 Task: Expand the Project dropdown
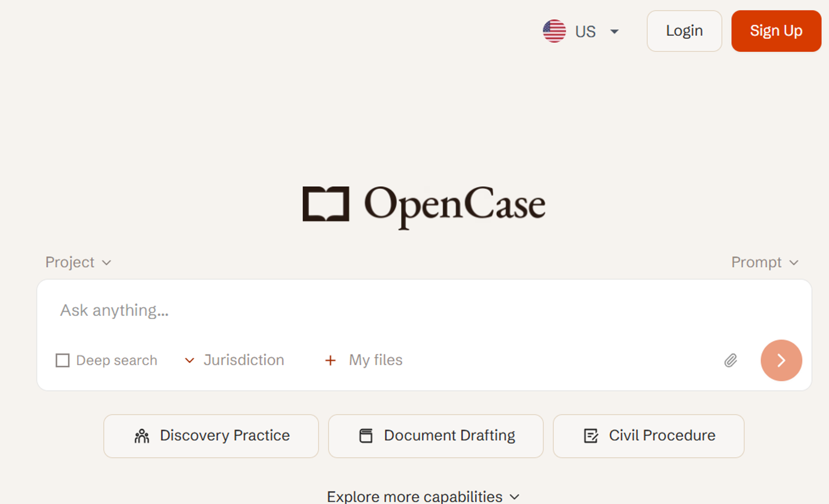(78, 262)
